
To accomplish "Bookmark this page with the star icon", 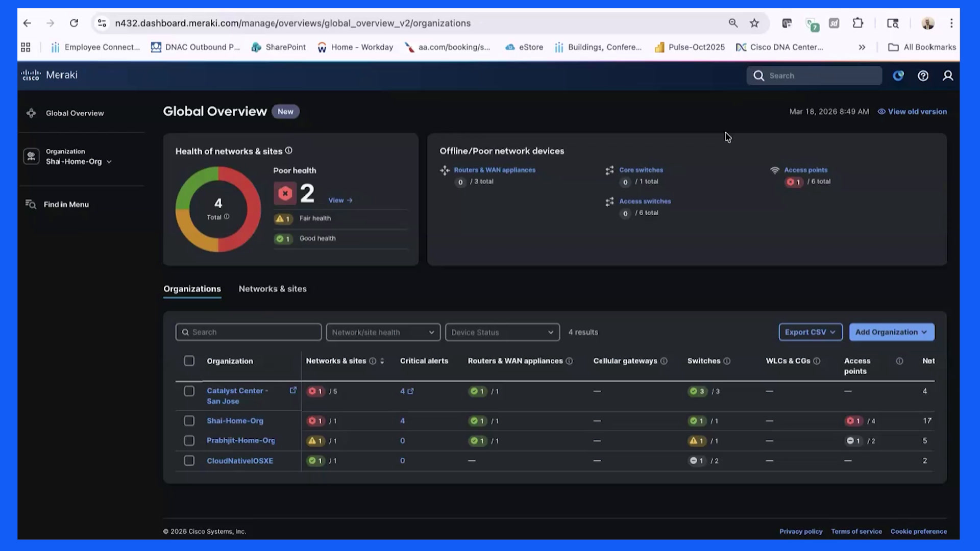I will coord(754,23).
